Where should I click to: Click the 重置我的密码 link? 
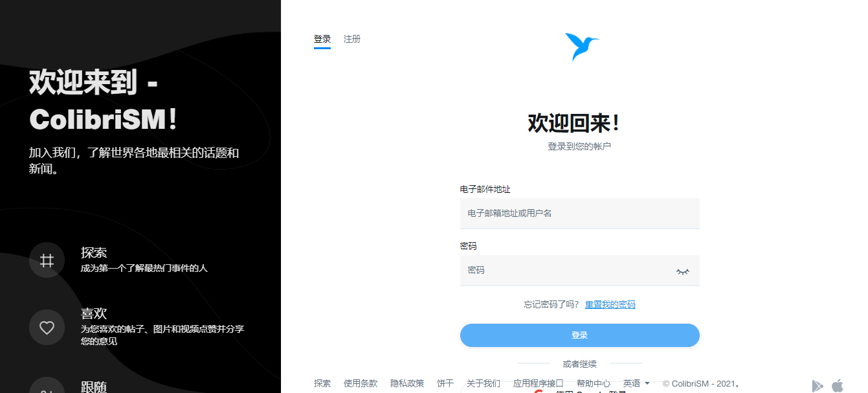click(x=610, y=304)
